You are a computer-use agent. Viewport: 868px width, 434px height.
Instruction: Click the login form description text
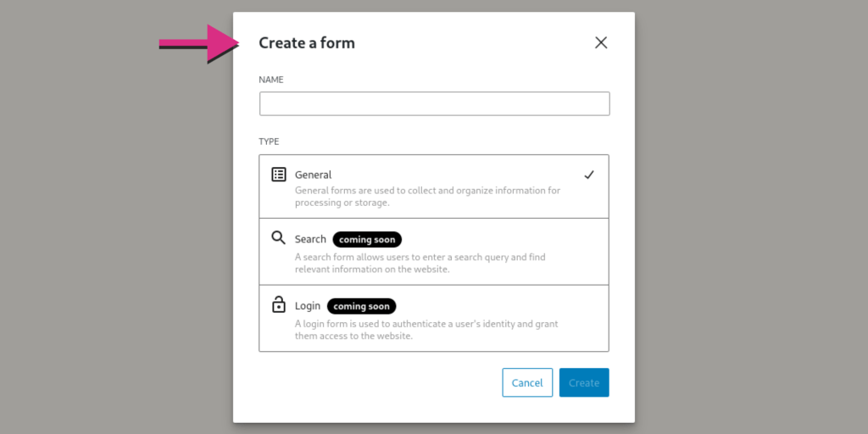(426, 330)
